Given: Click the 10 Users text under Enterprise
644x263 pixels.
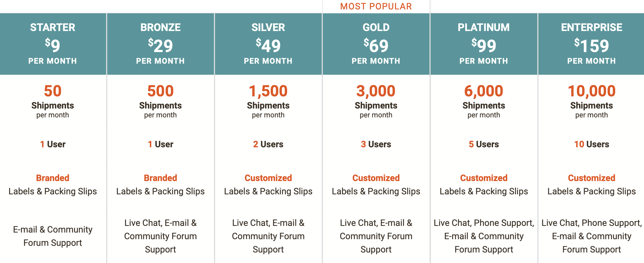Looking at the screenshot, I should [591, 144].
